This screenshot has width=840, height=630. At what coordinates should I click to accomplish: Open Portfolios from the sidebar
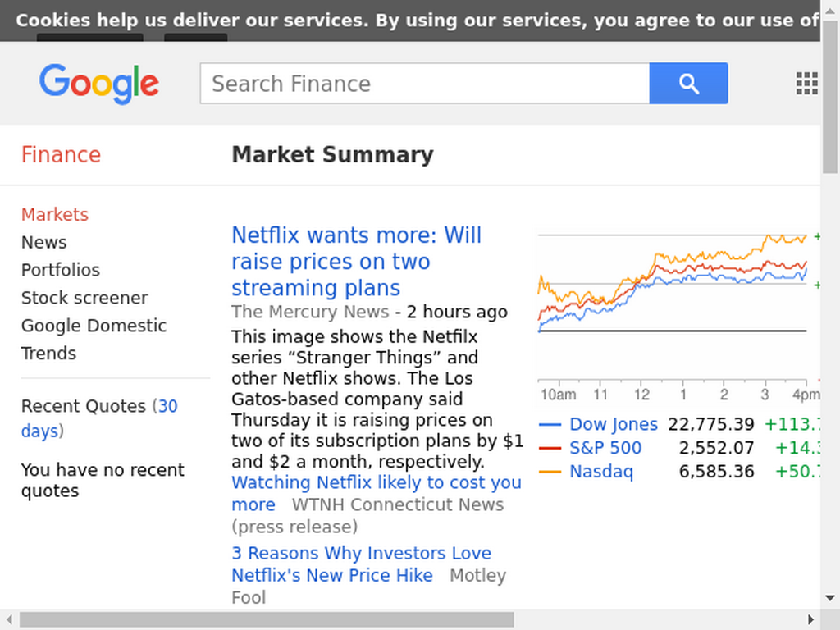tap(61, 270)
